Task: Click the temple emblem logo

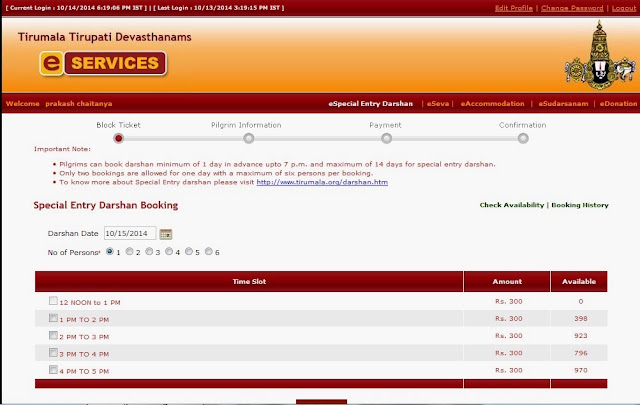Action: click(599, 55)
